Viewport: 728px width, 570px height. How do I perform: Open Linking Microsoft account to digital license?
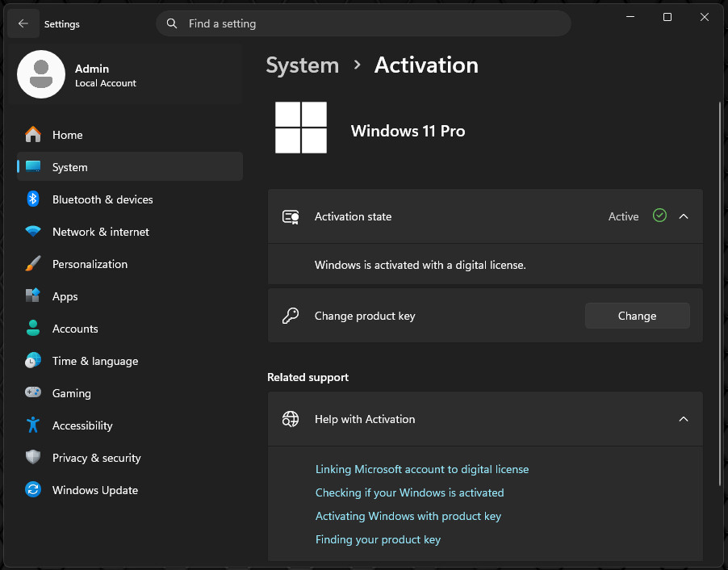pos(422,469)
